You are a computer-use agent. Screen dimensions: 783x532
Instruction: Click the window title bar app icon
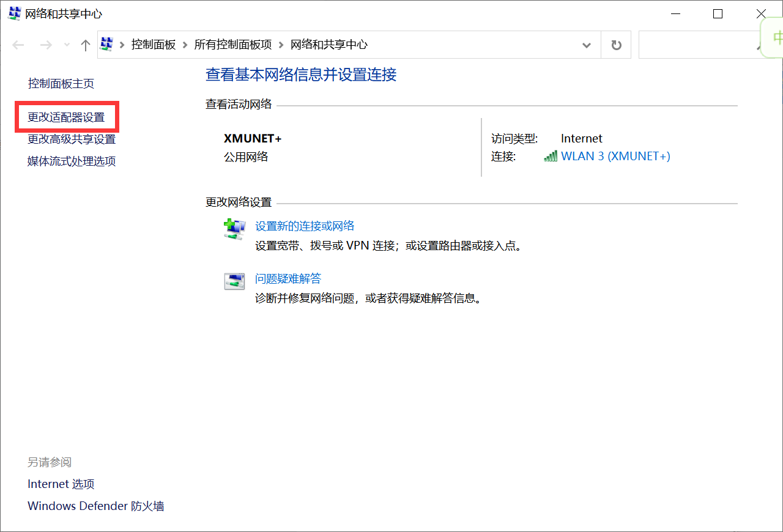[14, 13]
